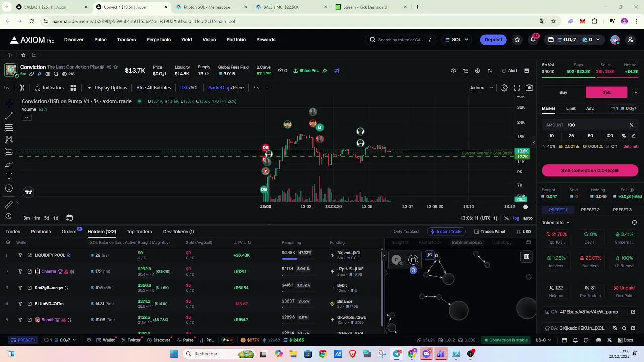The width and height of the screenshot is (644, 362).
Task: Toggle auto scale on the chart
Action: pos(528,218)
